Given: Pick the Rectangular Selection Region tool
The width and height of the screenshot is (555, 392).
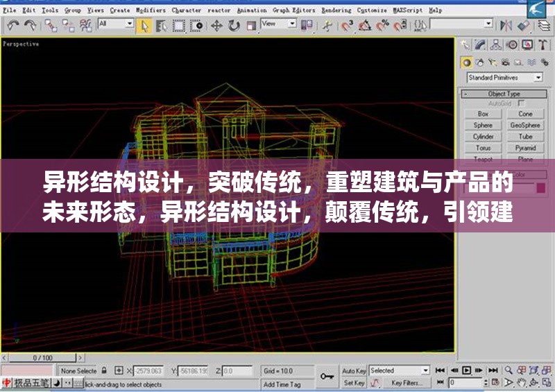Looking at the screenshot, I should coord(179,26).
